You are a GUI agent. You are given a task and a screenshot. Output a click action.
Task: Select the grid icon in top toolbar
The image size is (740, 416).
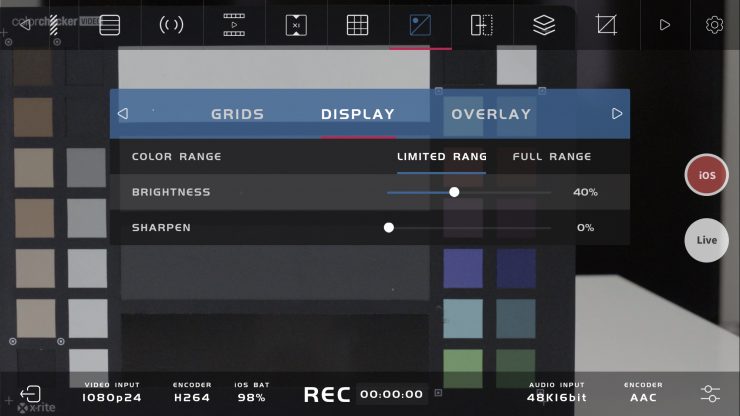358,25
